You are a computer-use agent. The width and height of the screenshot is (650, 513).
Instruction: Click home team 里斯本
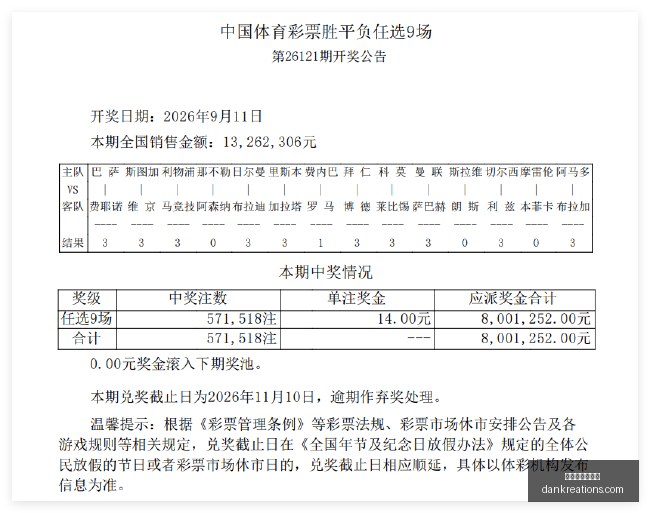point(285,172)
